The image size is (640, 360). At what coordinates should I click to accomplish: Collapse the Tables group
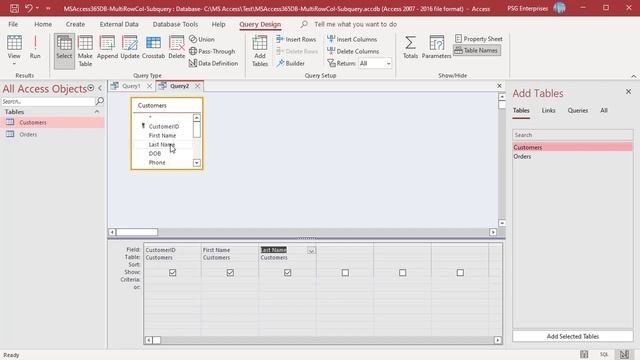(x=97, y=112)
